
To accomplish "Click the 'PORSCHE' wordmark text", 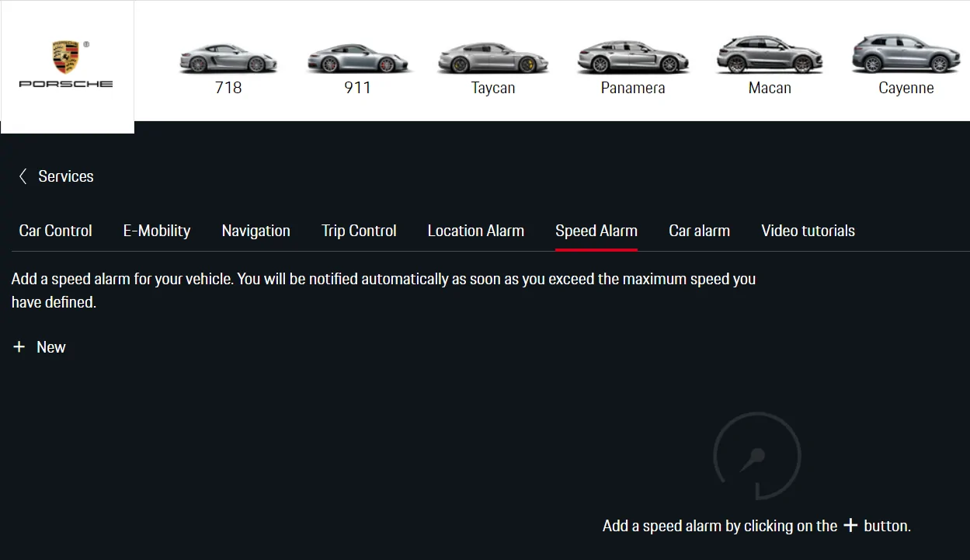I will point(66,84).
